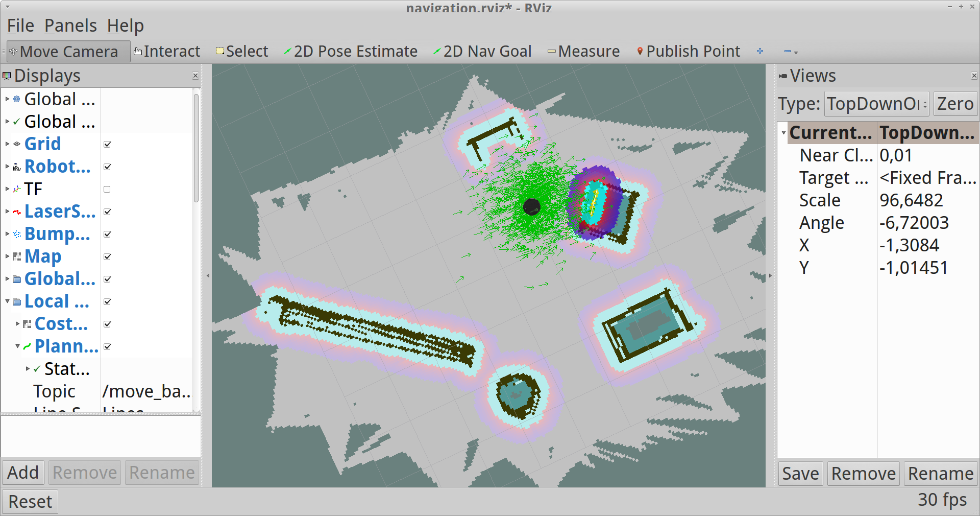Select the 2D Pose Estimate tool
Image resolution: width=980 pixels, height=516 pixels.
pyautogui.click(x=351, y=52)
